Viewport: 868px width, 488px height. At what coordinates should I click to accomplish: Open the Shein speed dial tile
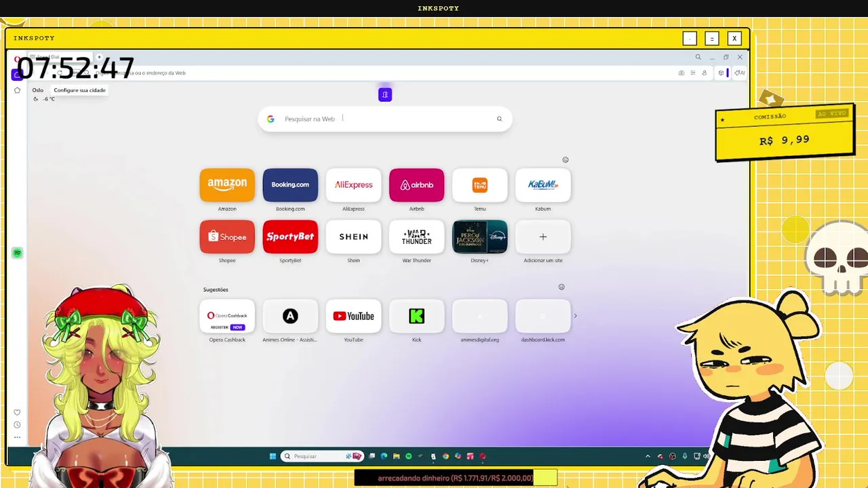353,237
